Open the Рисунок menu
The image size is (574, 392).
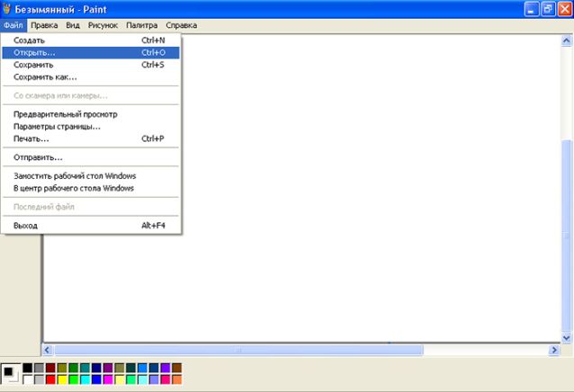pos(103,25)
